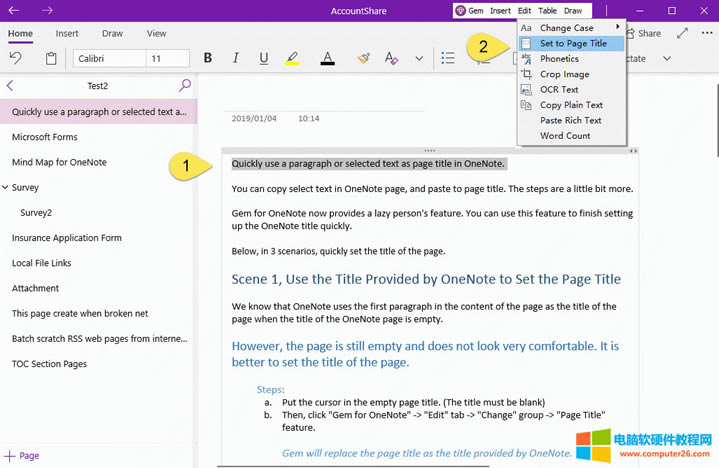Click the Share button

click(648, 33)
